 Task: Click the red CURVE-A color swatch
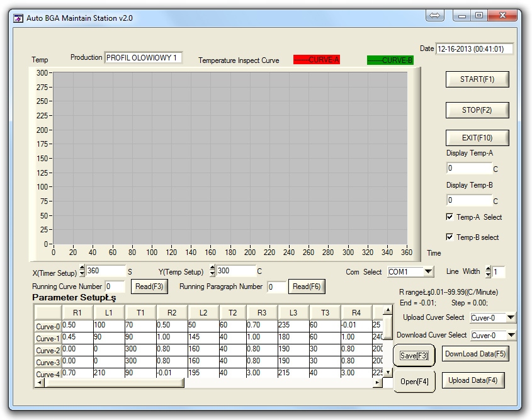coord(317,60)
